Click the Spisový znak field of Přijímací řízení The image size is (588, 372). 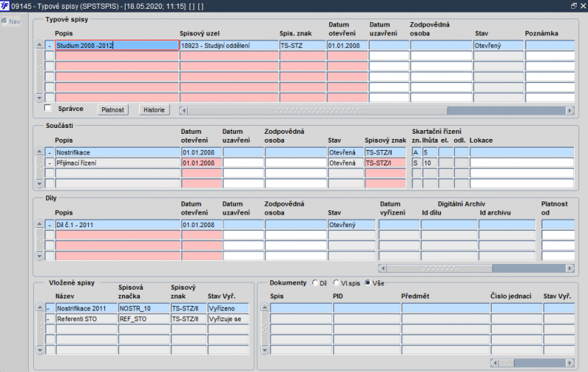click(x=385, y=162)
